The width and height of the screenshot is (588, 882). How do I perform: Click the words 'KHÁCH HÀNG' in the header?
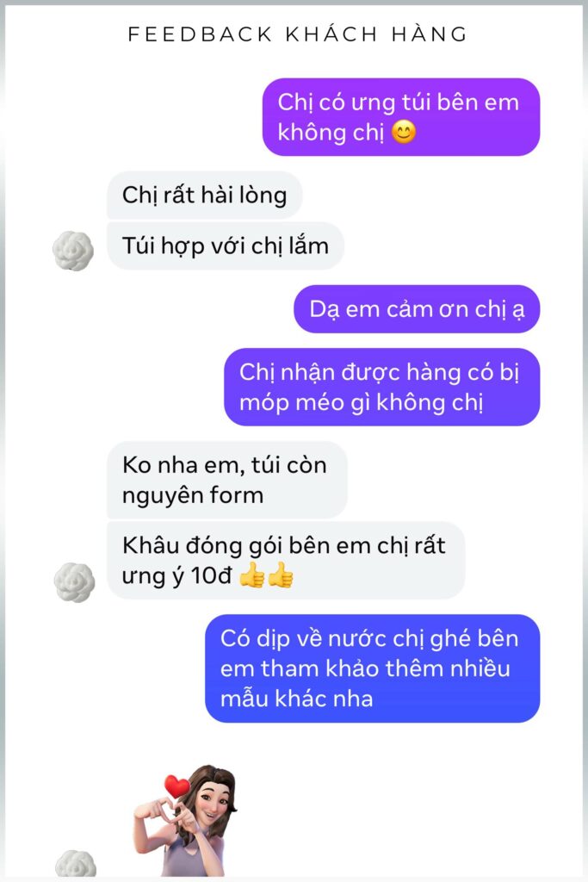376,34
